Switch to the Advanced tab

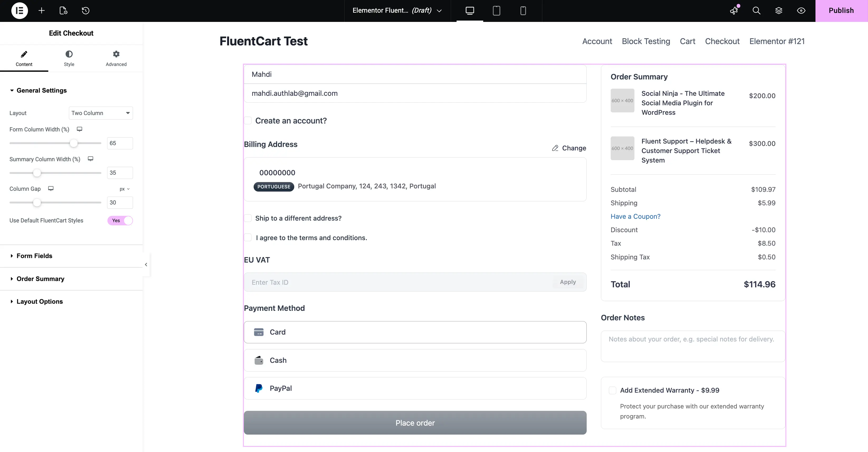(116, 58)
